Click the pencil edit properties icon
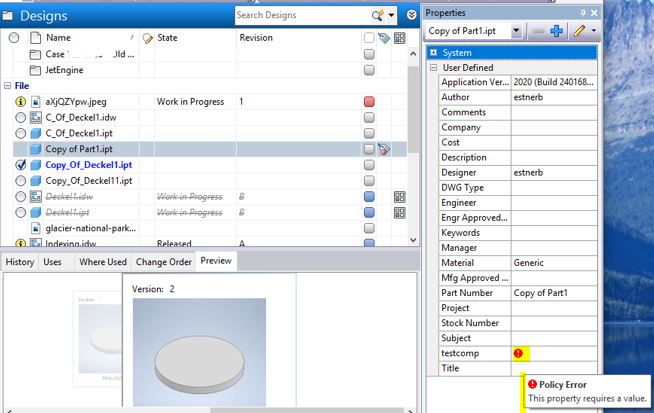Viewport: 654px width, 413px height. tap(579, 30)
